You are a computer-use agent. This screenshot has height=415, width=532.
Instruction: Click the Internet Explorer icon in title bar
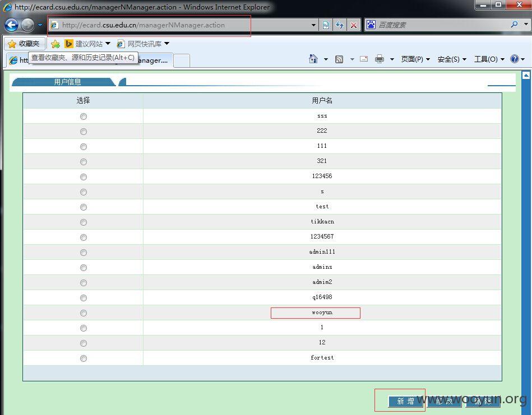7,7
